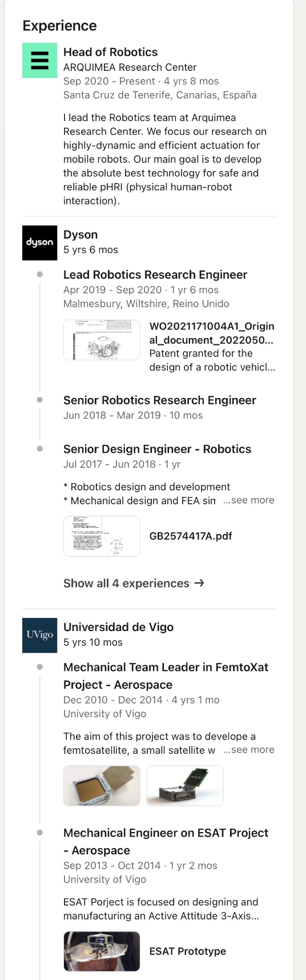The height and width of the screenshot is (980, 306).
Task: View the femtosatellite chip photo thumbnail
Action: pos(102,786)
